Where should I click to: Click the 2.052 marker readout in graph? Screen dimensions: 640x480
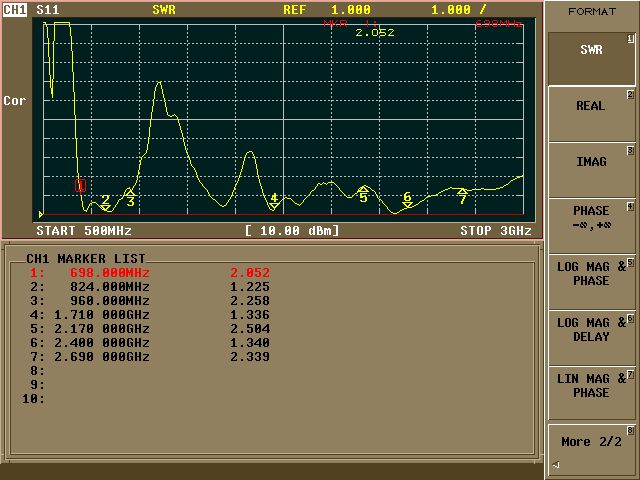tap(375, 32)
